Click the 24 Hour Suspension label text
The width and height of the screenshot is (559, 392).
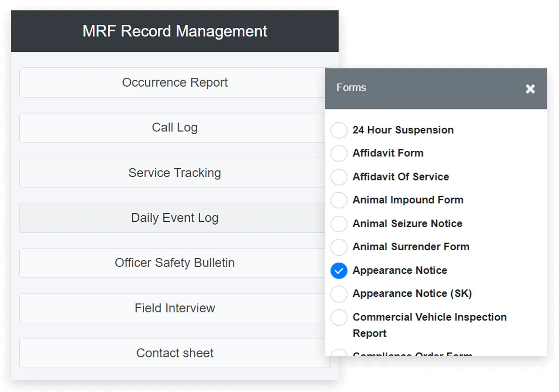403,130
